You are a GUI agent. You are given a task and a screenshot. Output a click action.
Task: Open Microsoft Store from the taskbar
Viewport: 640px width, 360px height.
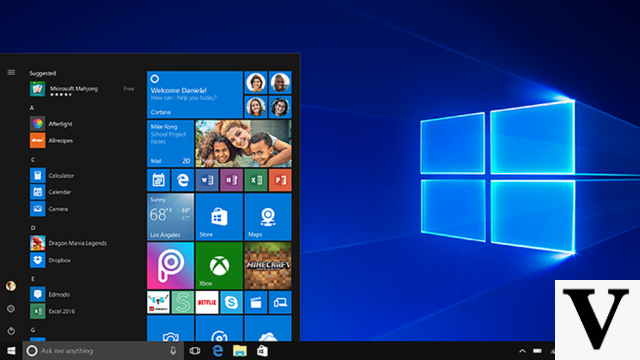262,351
